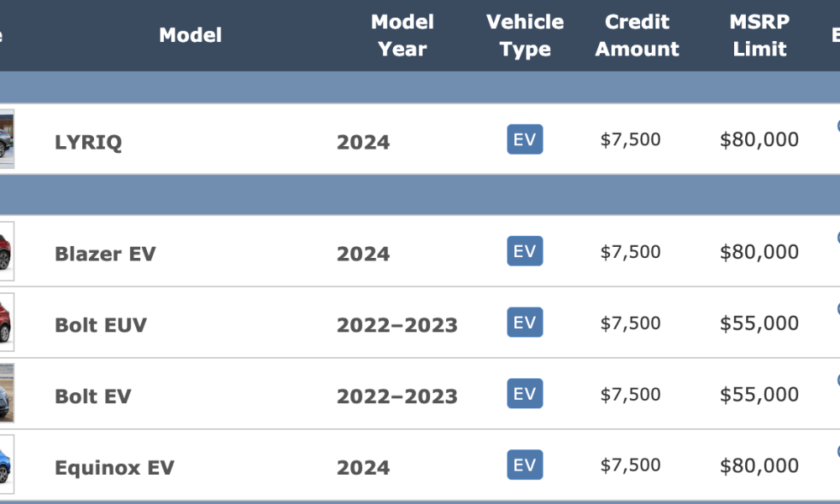Image resolution: width=840 pixels, height=504 pixels.
Task: Select the Bolt EUV model name
Action: click(x=101, y=325)
